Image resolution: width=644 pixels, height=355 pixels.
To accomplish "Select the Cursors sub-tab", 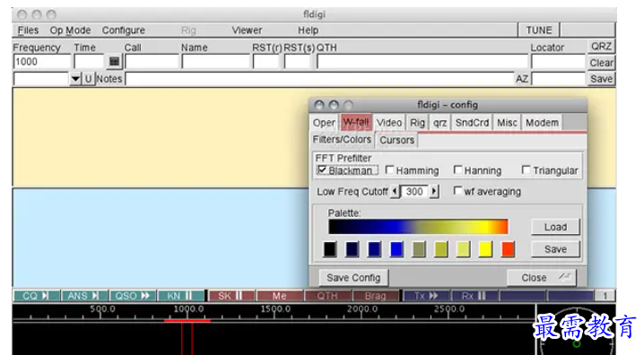I will coord(396,140).
